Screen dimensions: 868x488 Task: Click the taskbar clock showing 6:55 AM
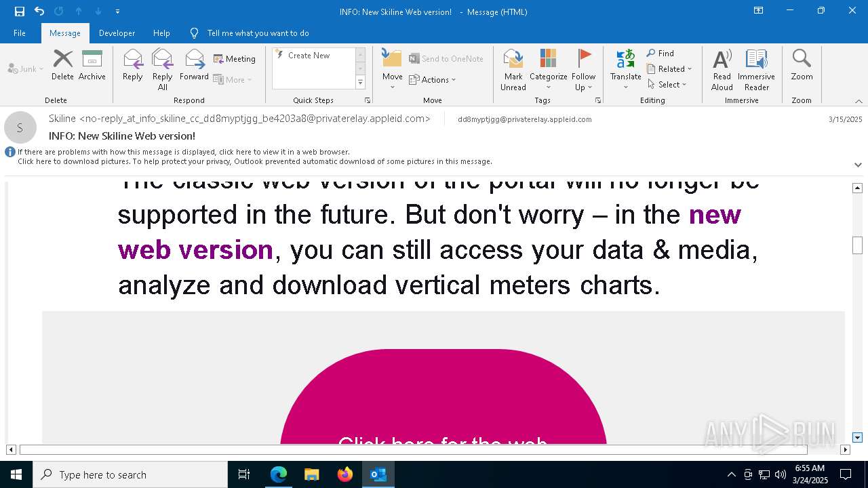click(x=810, y=474)
